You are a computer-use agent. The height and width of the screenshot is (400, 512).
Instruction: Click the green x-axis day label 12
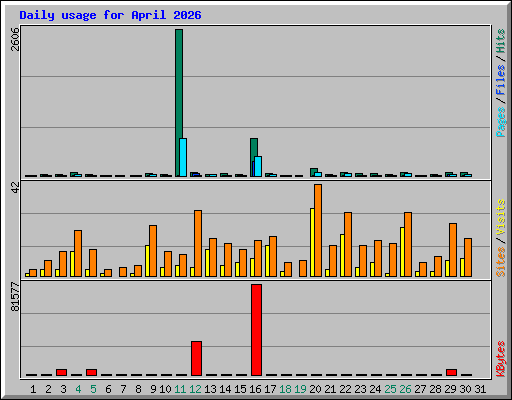point(195,389)
